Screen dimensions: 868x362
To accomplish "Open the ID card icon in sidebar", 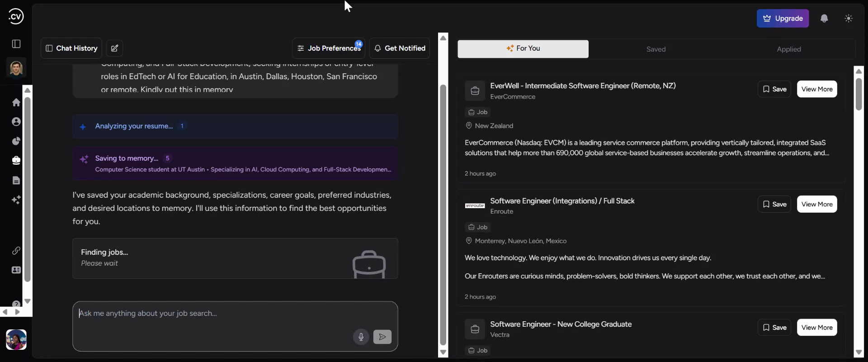I will [16, 270].
